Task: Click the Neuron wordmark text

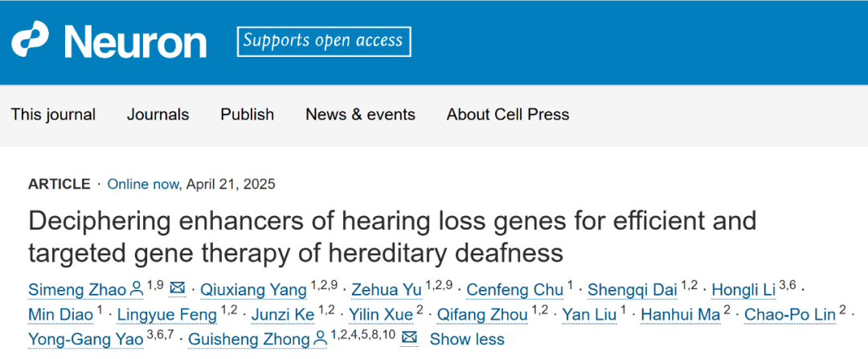Action: [x=135, y=41]
